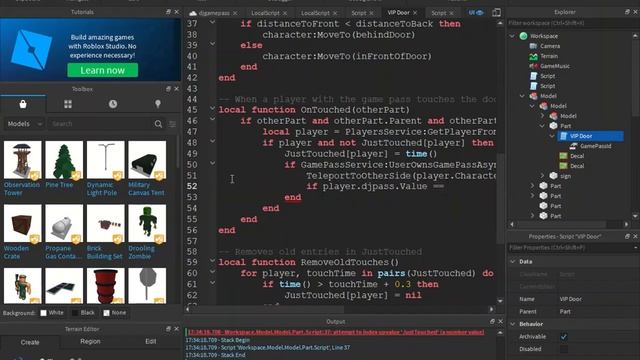Image resolution: width=640 pixels, height=360 pixels.
Task: Open the Create tab in Terrain Editor
Action: click(30, 342)
